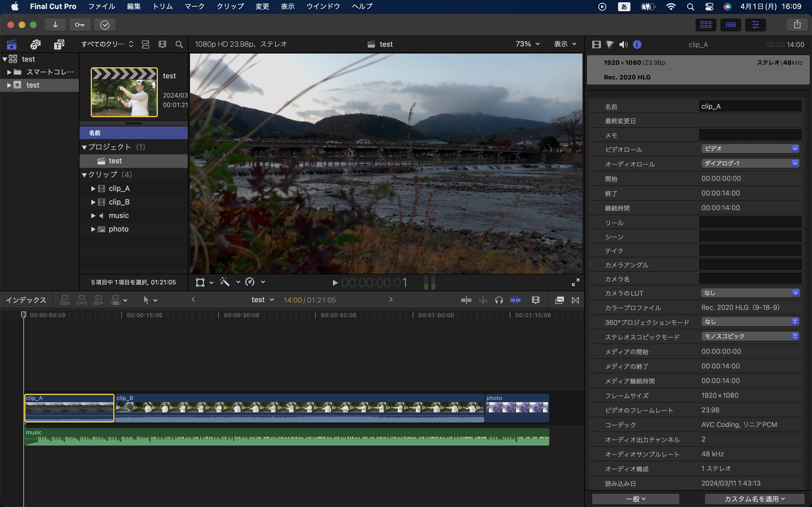
Task: Expand the clip_B disclosure triangle
Action: click(93, 202)
